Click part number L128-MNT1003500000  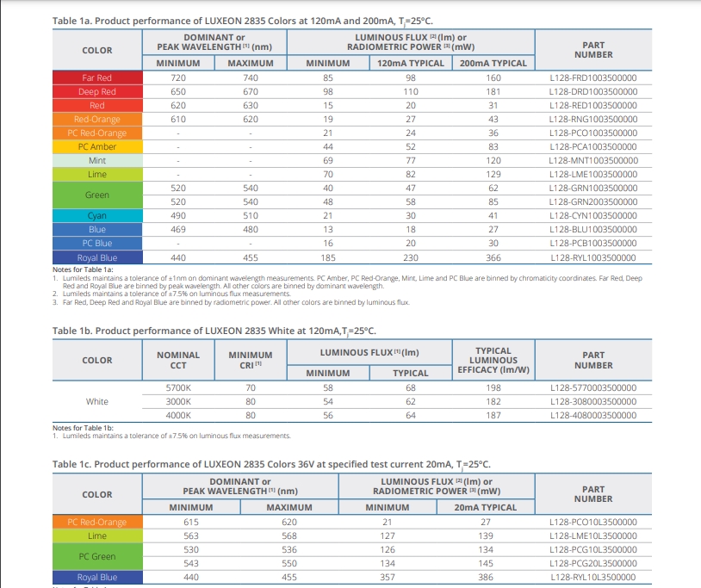(593, 160)
